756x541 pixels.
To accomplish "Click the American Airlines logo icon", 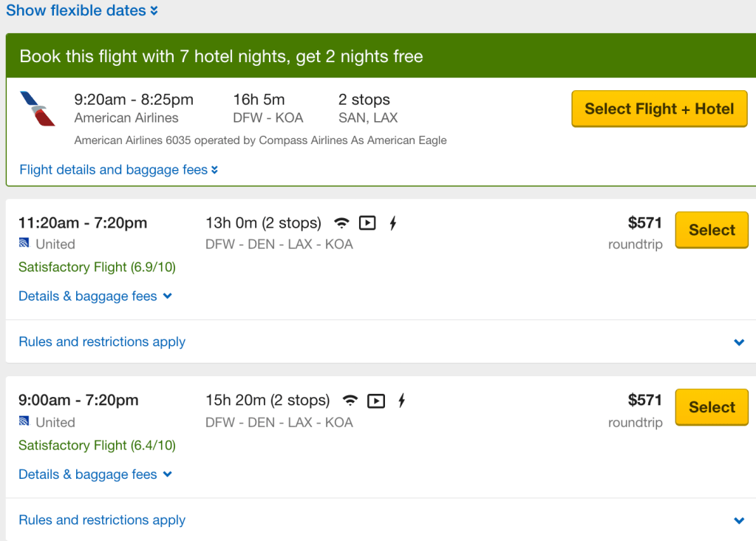I will coord(38,108).
